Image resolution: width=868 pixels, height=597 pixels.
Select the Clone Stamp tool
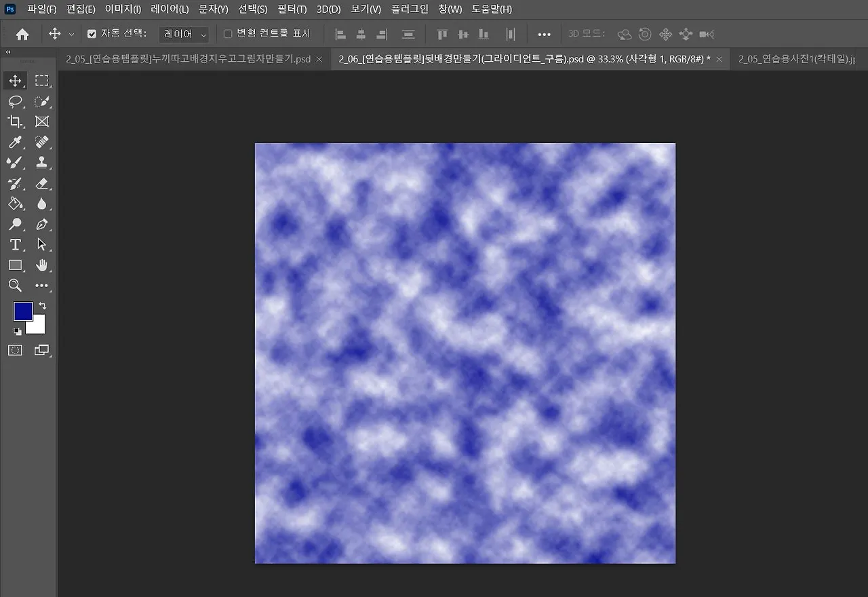42,162
